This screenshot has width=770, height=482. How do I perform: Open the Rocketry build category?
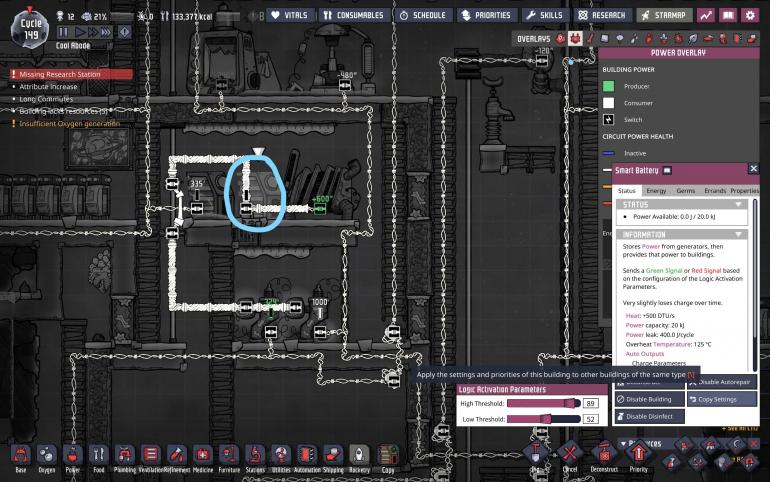pos(359,455)
